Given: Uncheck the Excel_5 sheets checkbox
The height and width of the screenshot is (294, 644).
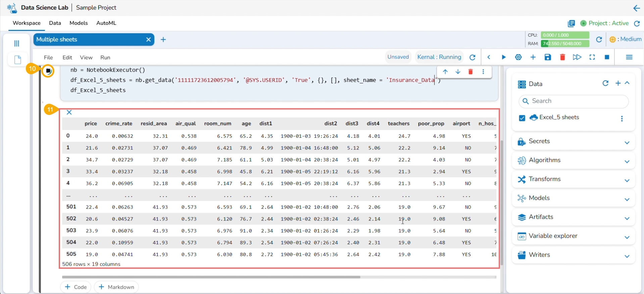Looking at the screenshot, I should coord(522,118).
